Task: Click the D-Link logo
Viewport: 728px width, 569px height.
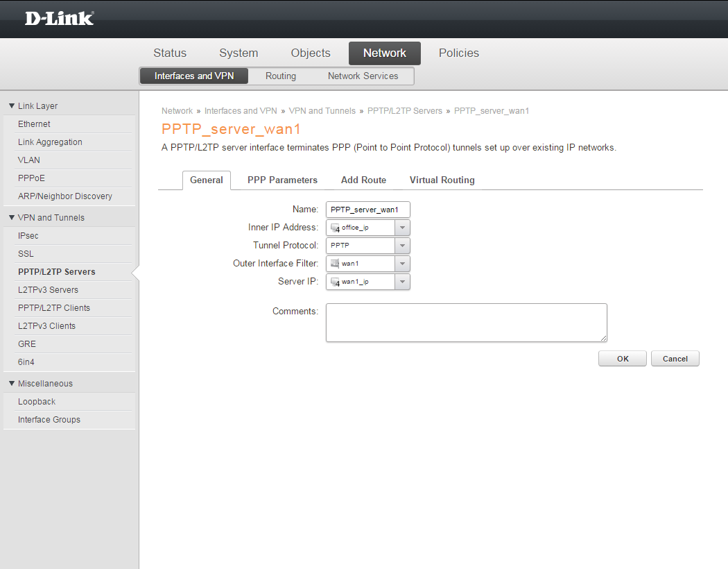Action: (x=60, y=19)
